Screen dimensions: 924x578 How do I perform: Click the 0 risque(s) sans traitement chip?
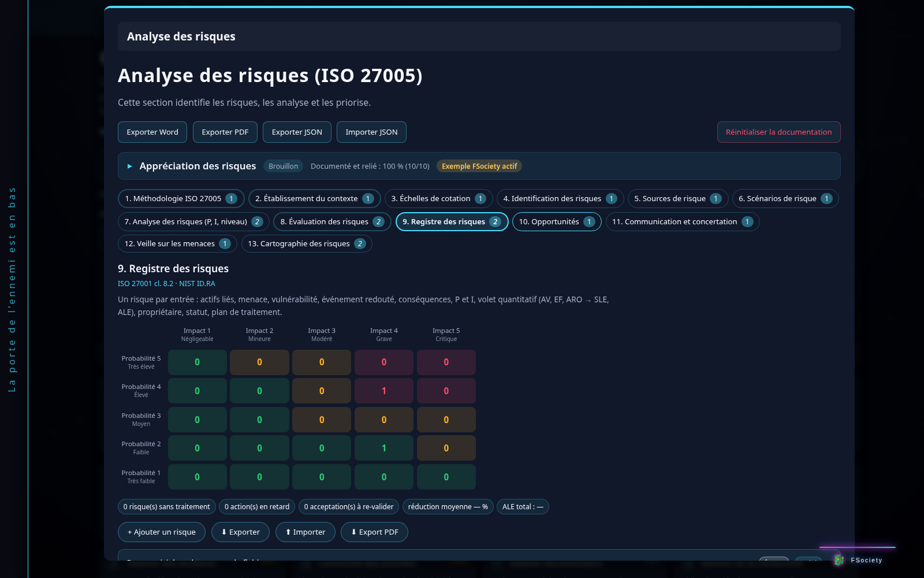click(x=166, y=507)
